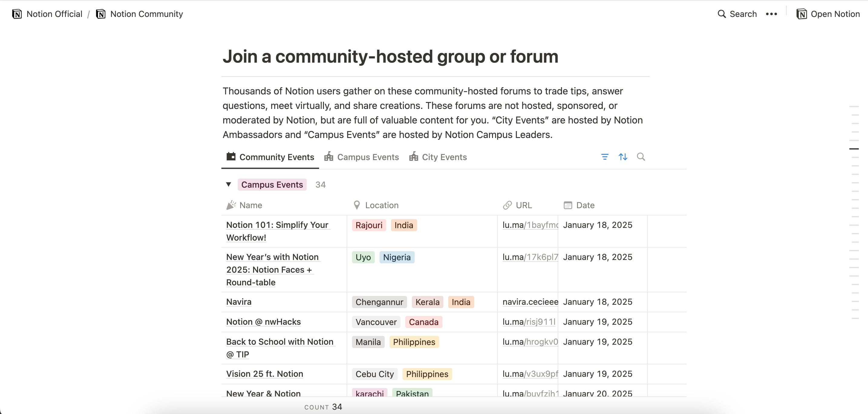The height and width of the screenshot is (414, 868).
Task: Click the Notion logo beside Notion Community
Action: (x=101, y=14)
